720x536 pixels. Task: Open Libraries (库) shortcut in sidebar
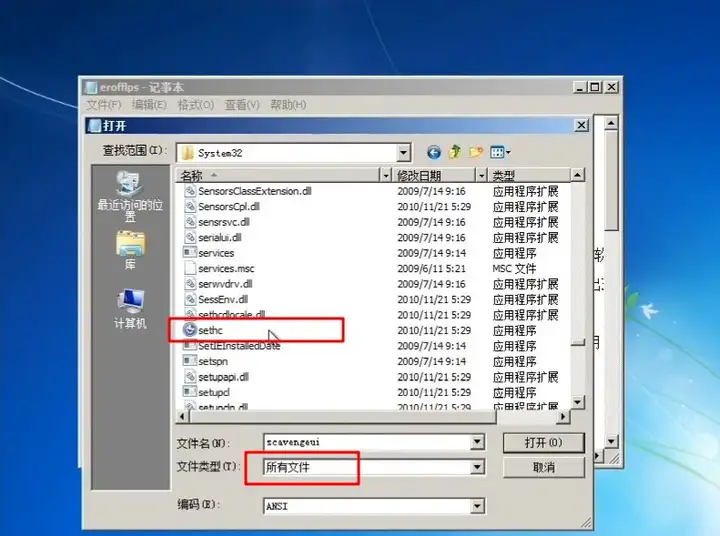(130, 251)
